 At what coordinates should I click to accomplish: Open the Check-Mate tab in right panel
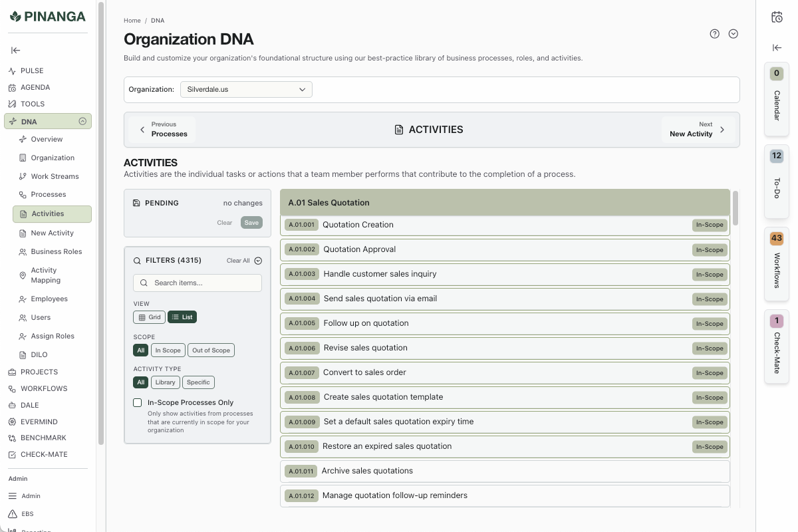[777, 346]
